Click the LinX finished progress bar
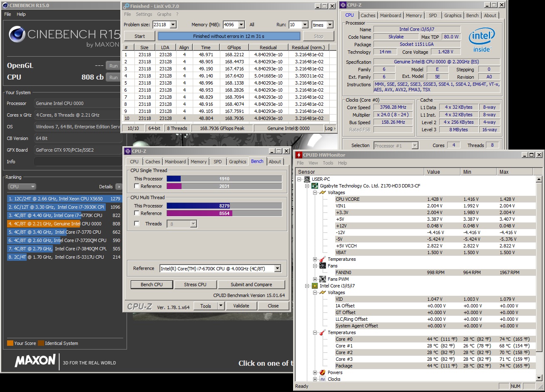 [x=229, y=36]
